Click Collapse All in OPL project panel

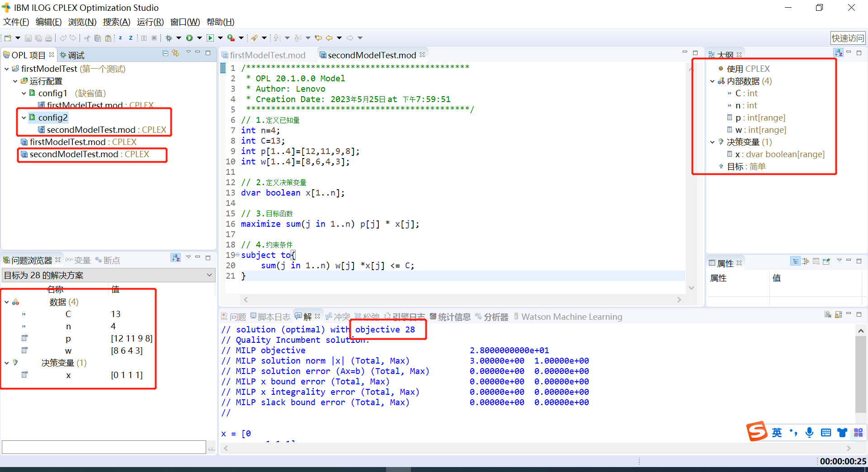tap(165, 53)
